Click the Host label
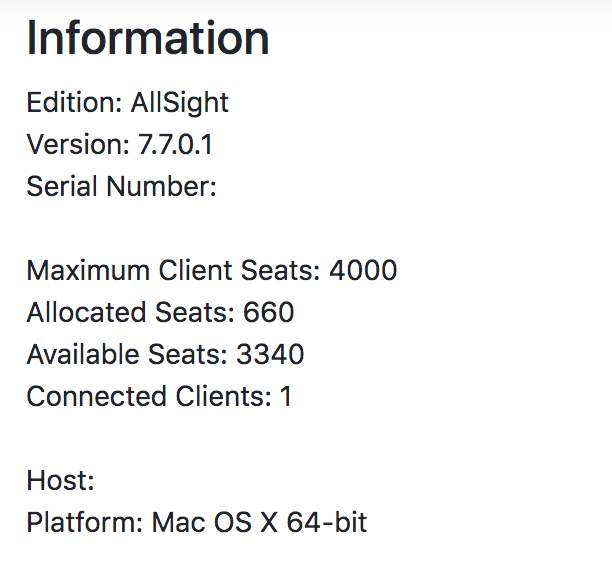The height and width of the screenshot is (564, 612). click(60, 480)
